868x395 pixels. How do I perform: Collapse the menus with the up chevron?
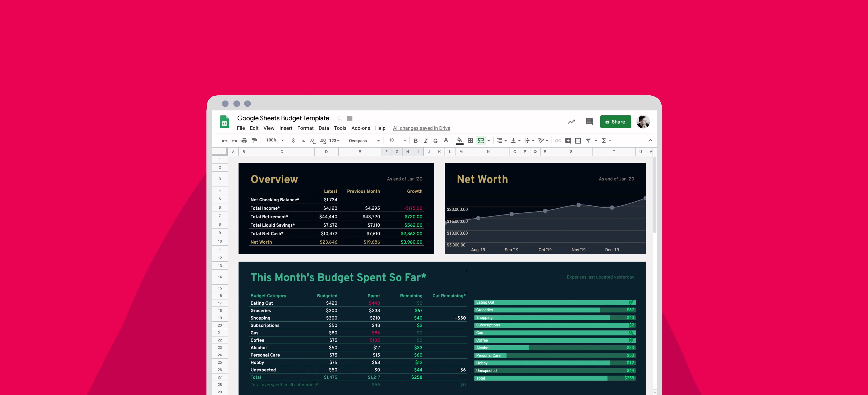pyautogui.click(x=650, y=141)
